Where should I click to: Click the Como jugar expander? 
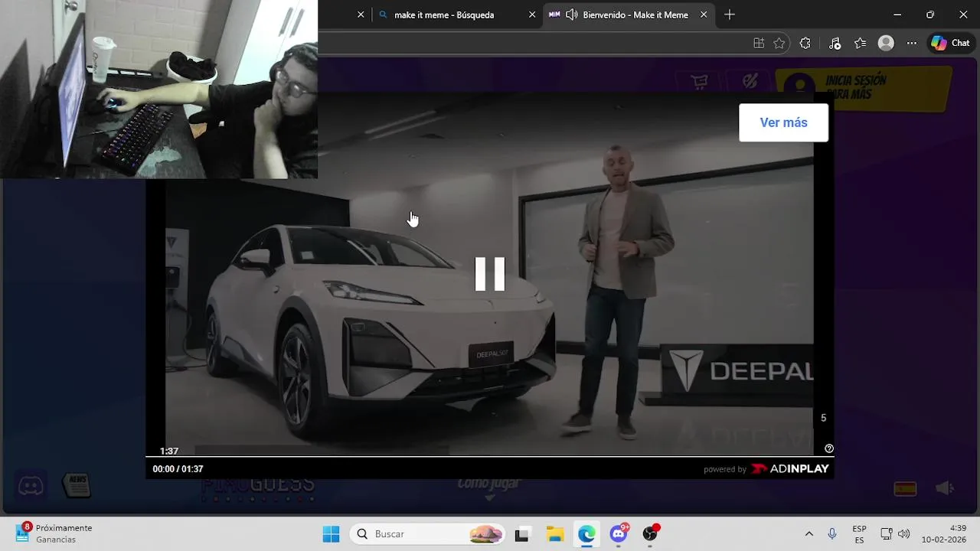(x=489, y=487)
